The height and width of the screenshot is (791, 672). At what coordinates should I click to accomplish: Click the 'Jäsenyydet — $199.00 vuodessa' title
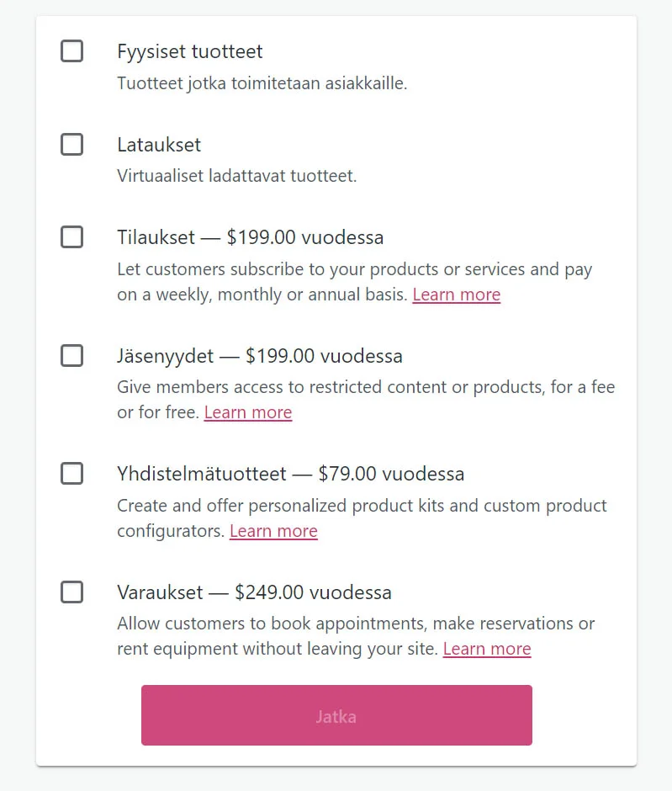tap(259, 356)
